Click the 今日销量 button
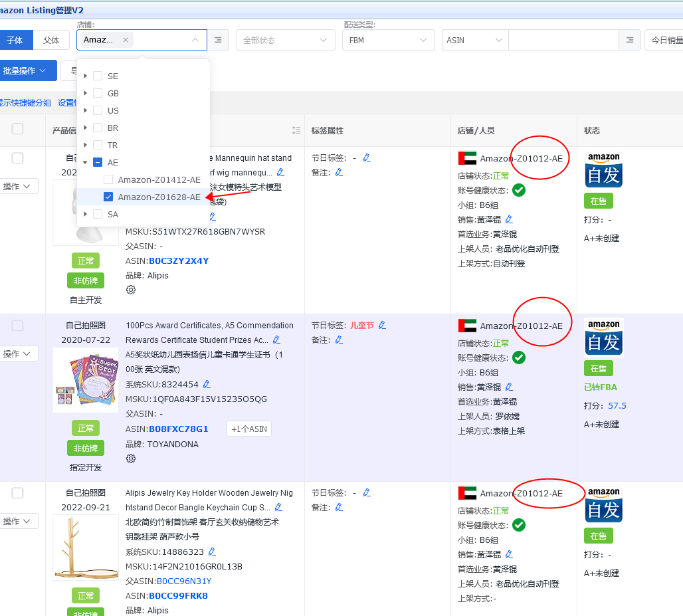683x616 pixels. 664,40
